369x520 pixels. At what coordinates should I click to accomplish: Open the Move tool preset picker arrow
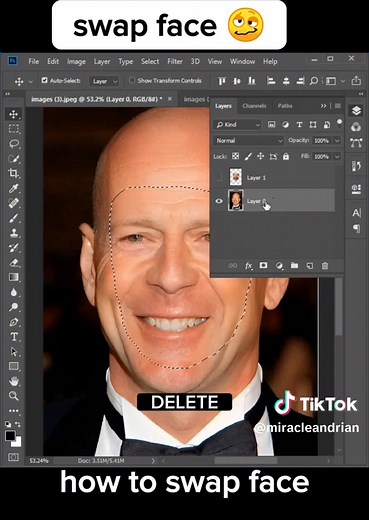[31, 82]
